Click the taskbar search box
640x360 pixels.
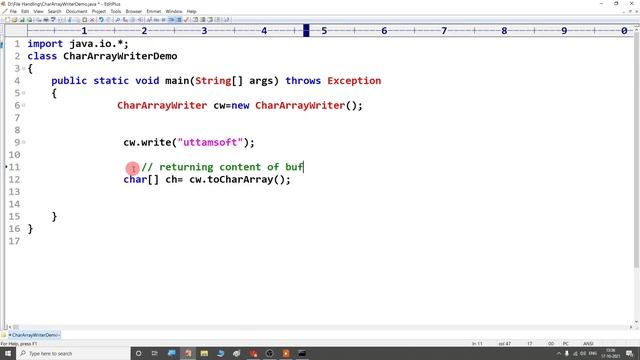pos(73,353)
